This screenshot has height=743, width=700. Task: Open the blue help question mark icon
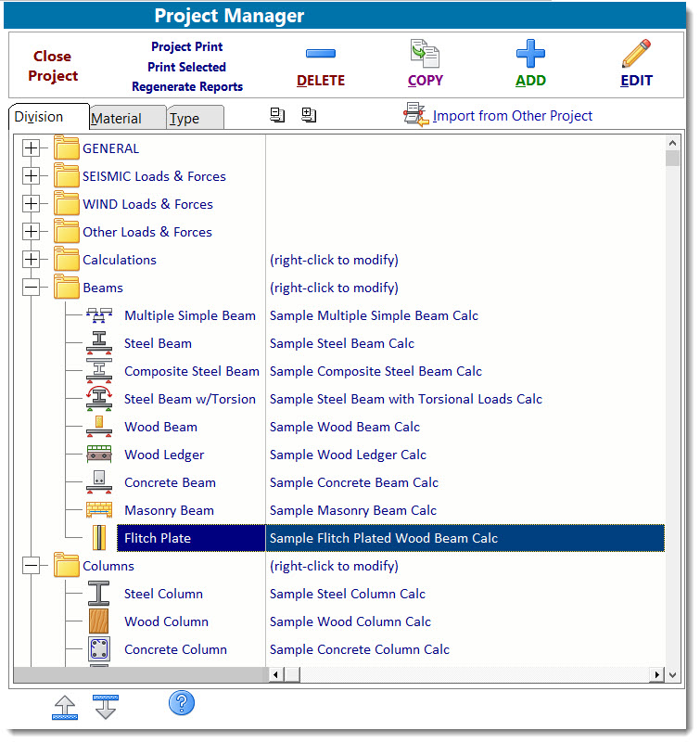pyautogui.click(x=181, y=703)
